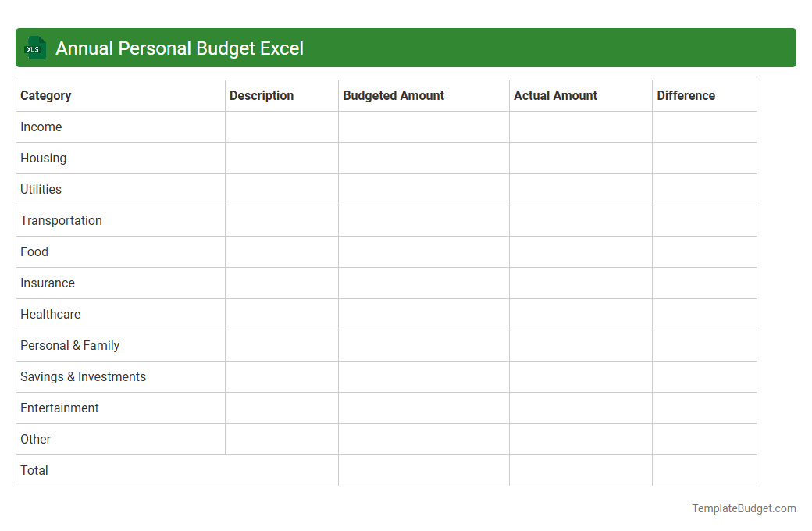Click the Entertainment category cell
The image size is (812, 531).
tap(59, 408)
